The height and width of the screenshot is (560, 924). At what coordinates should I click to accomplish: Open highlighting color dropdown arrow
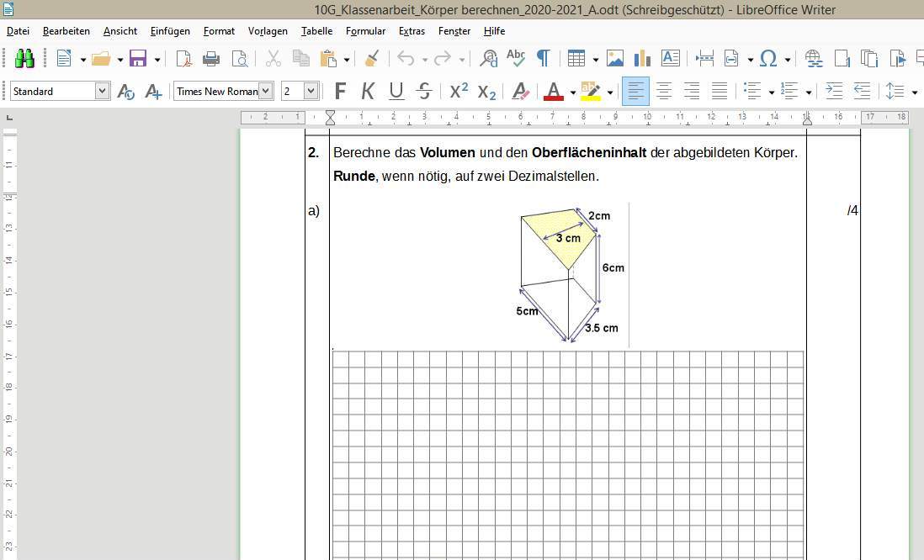click(610, 92)
